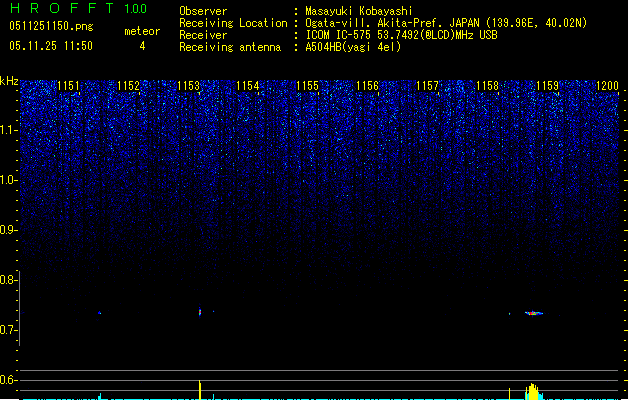Click the 0.6 kHz frequency label
Viewport: 629px width, 400px height.
tap(9, 380)
